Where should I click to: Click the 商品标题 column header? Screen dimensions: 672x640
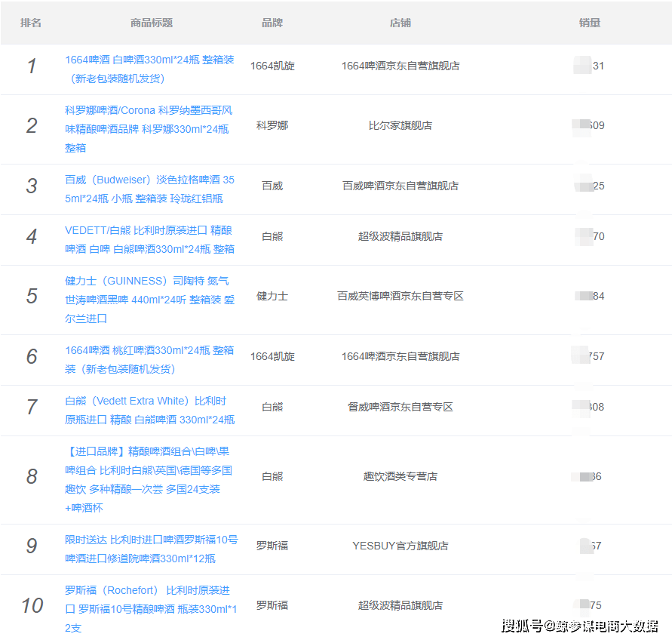point(152,23)
